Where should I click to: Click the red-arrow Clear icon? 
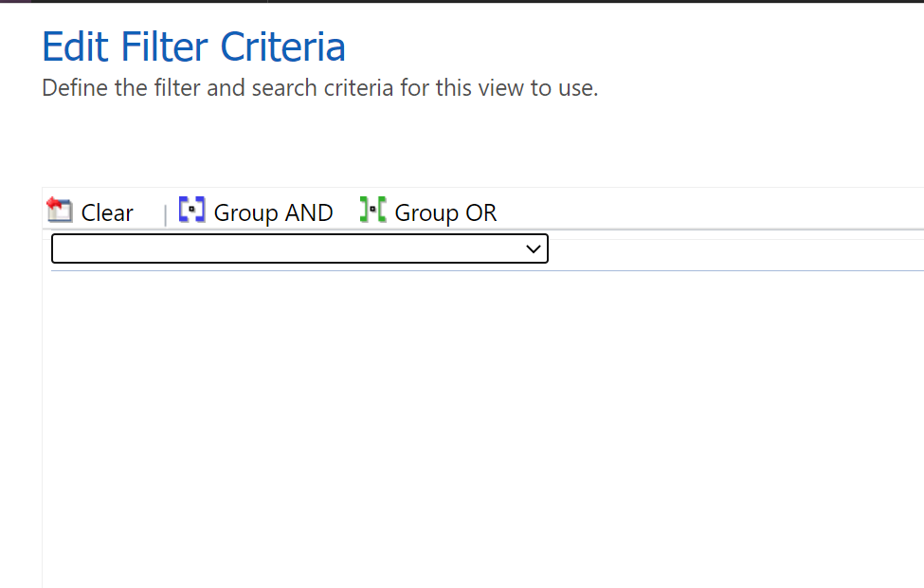click(x=60, y=210)
